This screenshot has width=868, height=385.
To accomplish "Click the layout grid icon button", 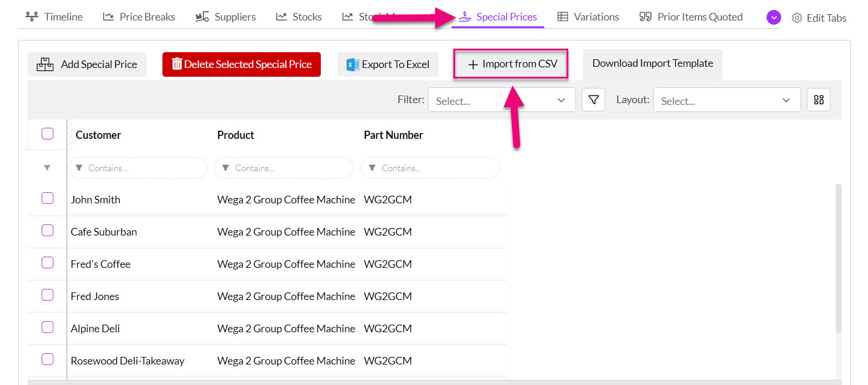I will click(818, 100).
